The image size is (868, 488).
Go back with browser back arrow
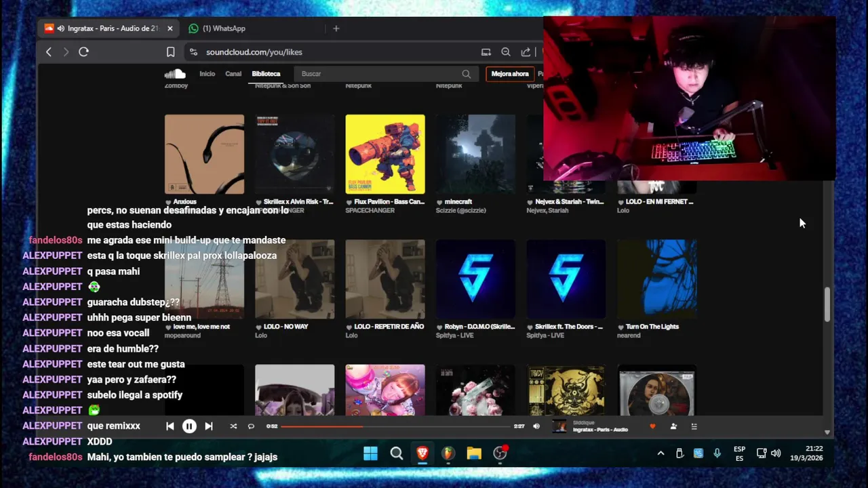pos(49,52)
